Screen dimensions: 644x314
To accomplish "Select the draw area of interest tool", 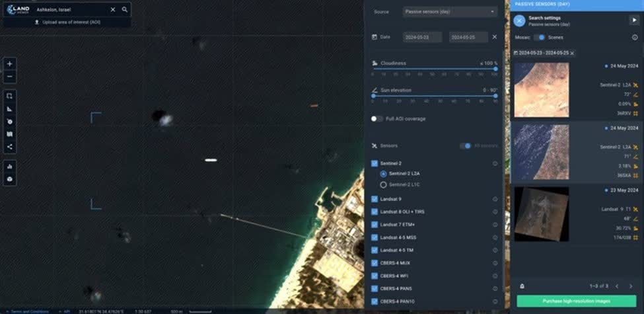I will pos(10,97).
